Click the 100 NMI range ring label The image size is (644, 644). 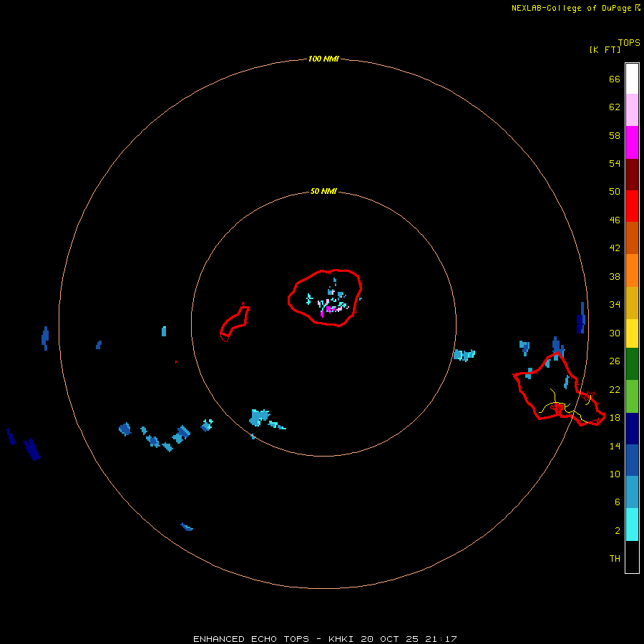coord(323,59)
